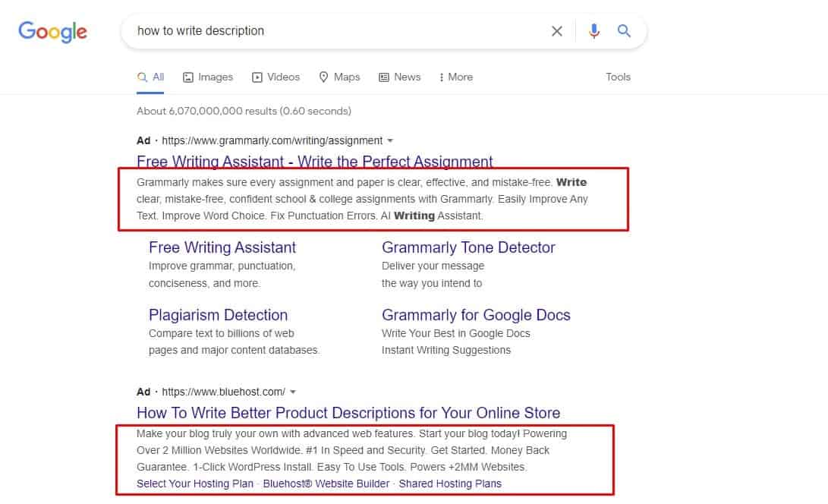Viewport: 828px width, 504px height.
Task: Switch to the Images tab
Action: point(207,77)
